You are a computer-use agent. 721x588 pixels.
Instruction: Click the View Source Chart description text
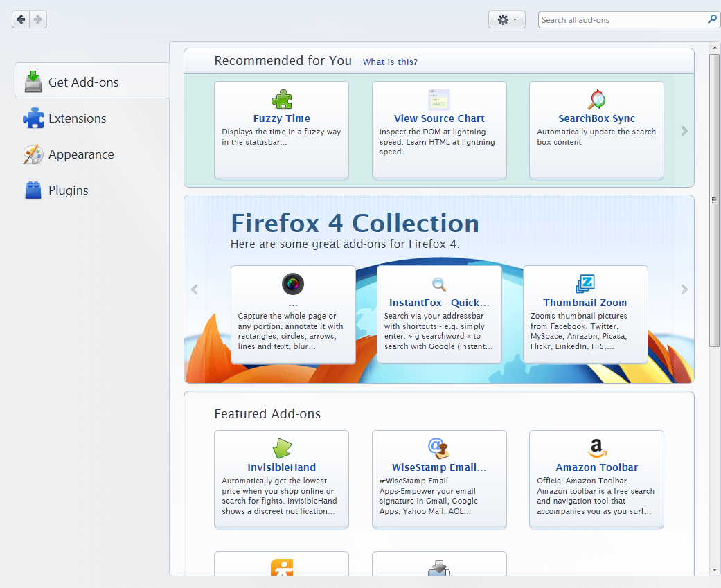(x=437, y=141)
